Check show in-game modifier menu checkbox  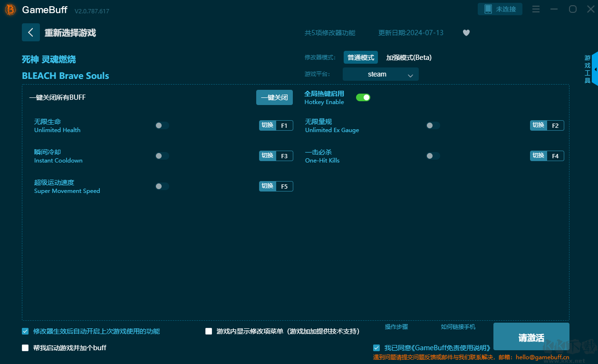point(209,331)
